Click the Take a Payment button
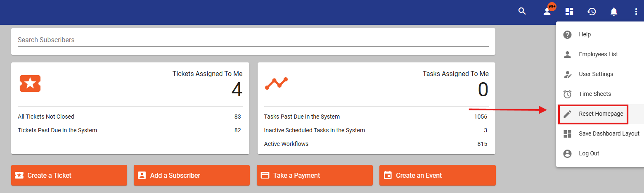This screenshot has height=193, width=644. pyautogui.click(x=315, y=175)
